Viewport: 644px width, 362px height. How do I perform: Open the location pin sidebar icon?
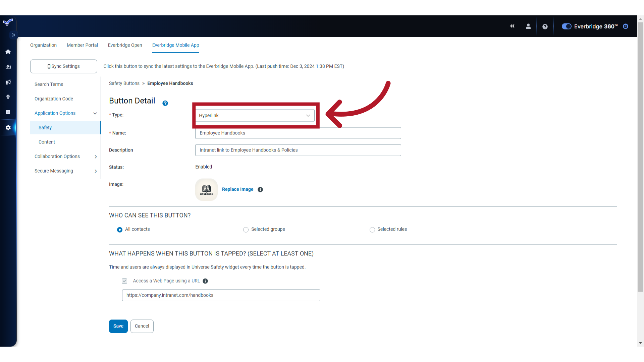[8, 97]
